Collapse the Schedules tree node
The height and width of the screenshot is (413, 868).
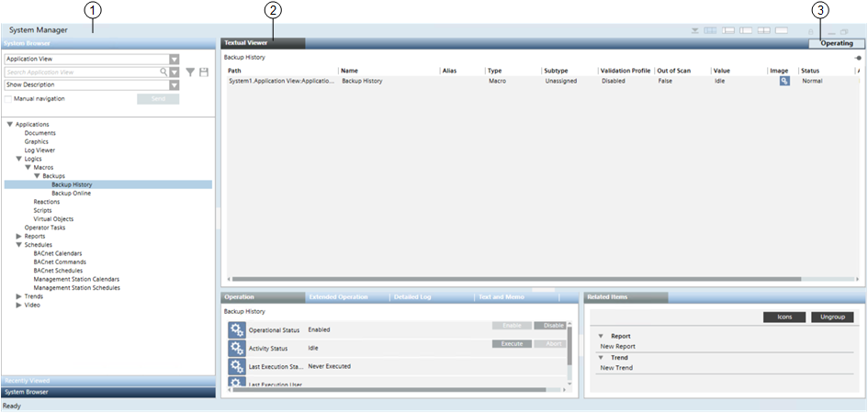point(18,245)
